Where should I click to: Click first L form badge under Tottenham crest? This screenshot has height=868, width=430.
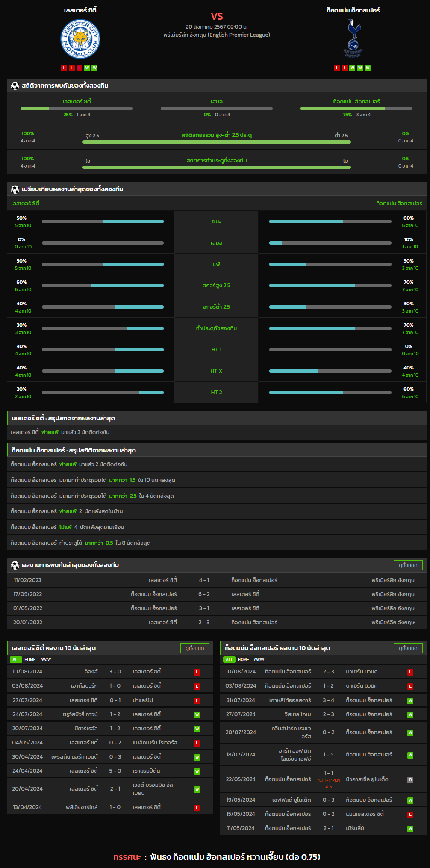tap(337, 68)
